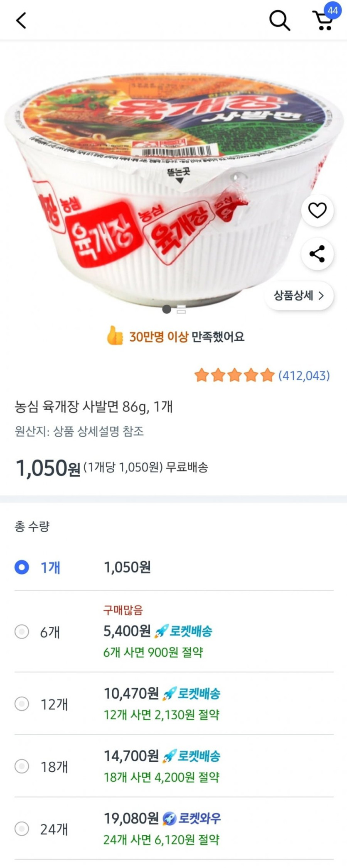Screen dimensions: 347x868
Task: Tap the back arrow icon
Action: tap(21, 20)
